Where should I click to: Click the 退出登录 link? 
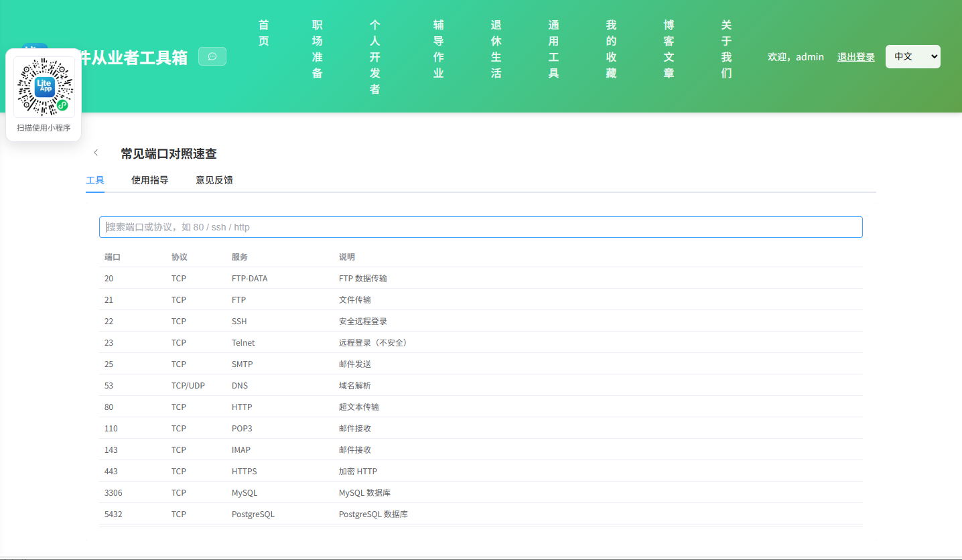point(856,57)
